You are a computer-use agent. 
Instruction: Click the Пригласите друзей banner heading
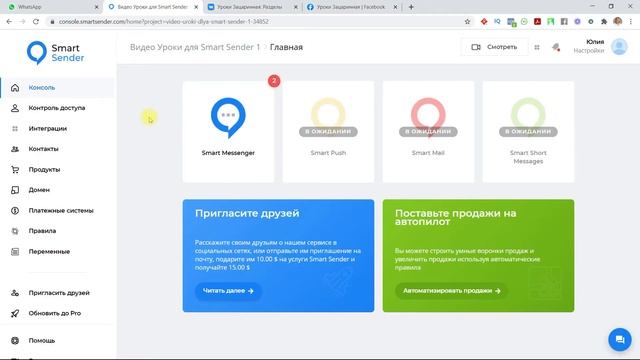(x=247, y=213)
